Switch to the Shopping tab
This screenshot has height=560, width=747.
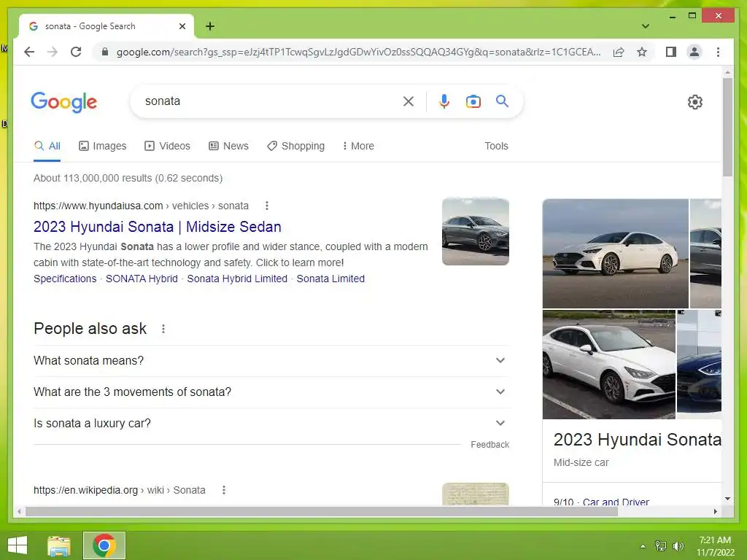click(x=296, y=146)
